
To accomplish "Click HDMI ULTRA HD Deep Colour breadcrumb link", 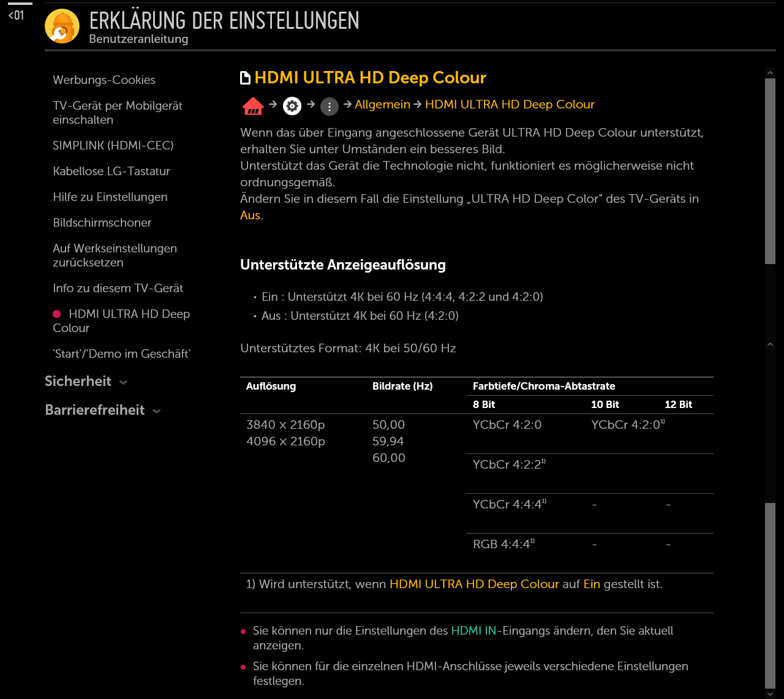I will click(510, 104).
